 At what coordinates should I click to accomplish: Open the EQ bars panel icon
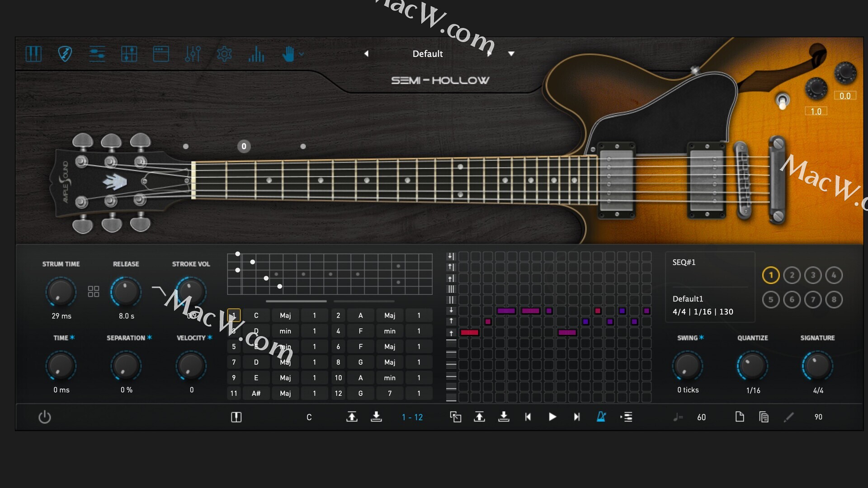(256, 54)
